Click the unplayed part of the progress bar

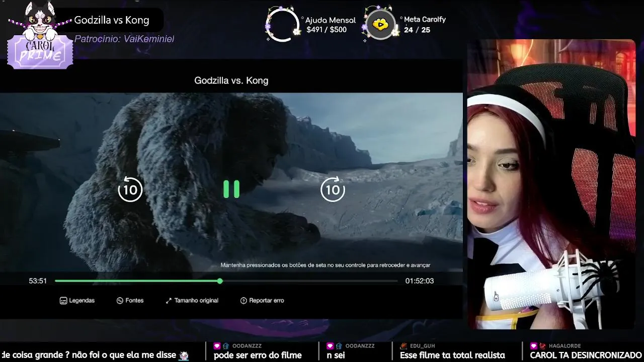310,281
